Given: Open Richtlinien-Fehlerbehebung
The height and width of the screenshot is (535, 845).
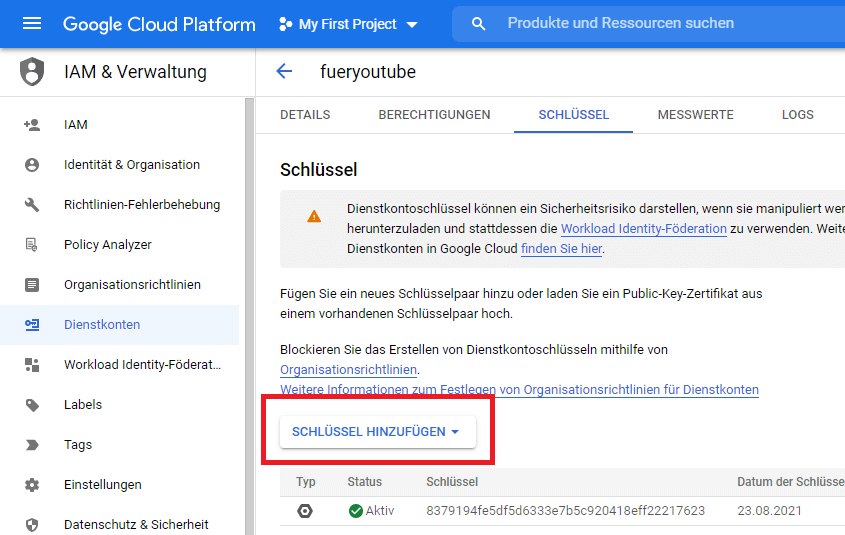Looking at the screenshot, I should (119, 205).
